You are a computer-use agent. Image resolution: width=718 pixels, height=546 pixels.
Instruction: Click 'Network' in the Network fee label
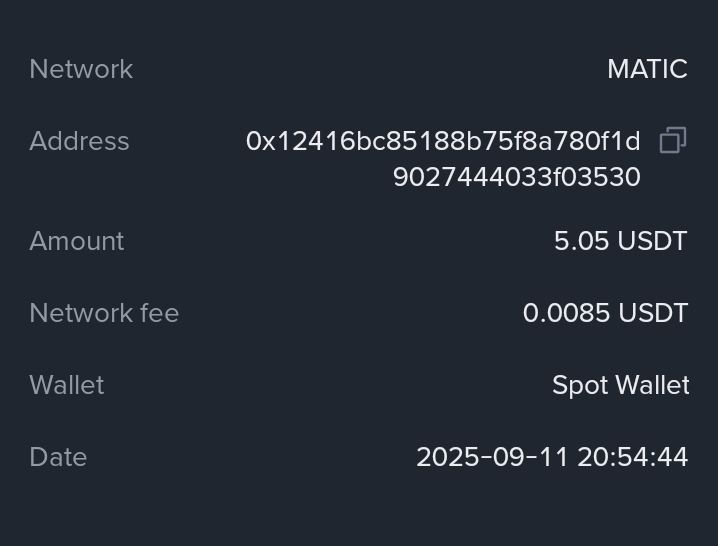tap(81, 313)
